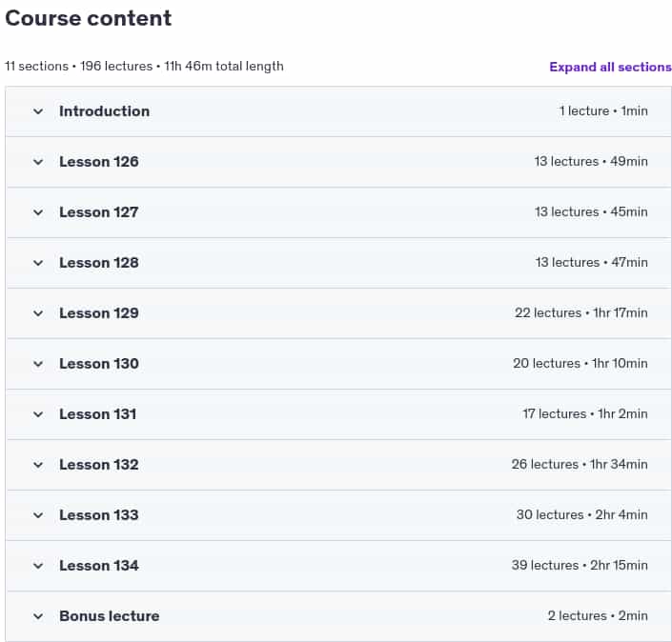Select the Lesson 126 title
The image size is (672, 642).
98,162
